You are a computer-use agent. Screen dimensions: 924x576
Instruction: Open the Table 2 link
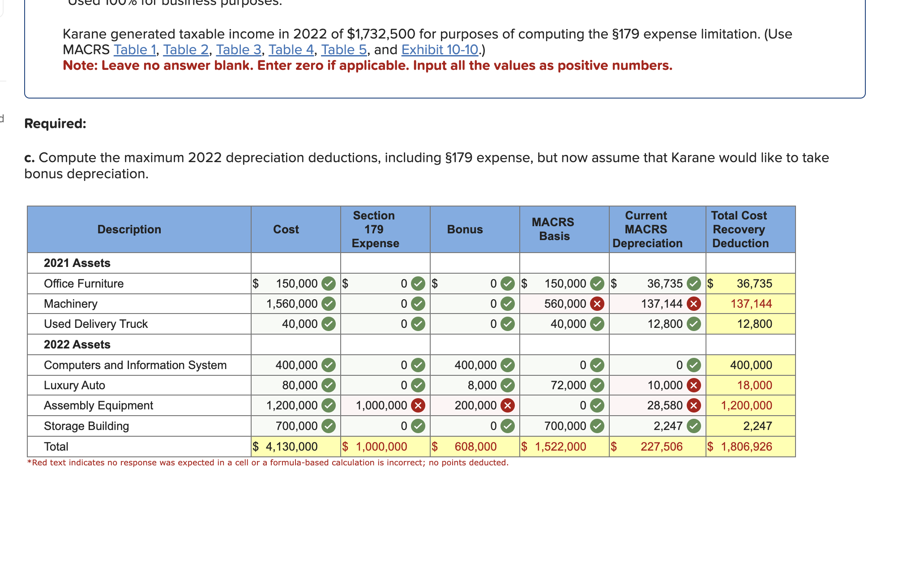coord(186,50)
